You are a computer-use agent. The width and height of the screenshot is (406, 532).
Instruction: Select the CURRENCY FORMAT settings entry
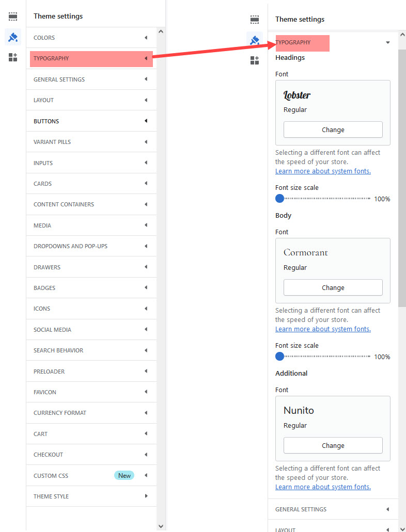tap(91, 413)
